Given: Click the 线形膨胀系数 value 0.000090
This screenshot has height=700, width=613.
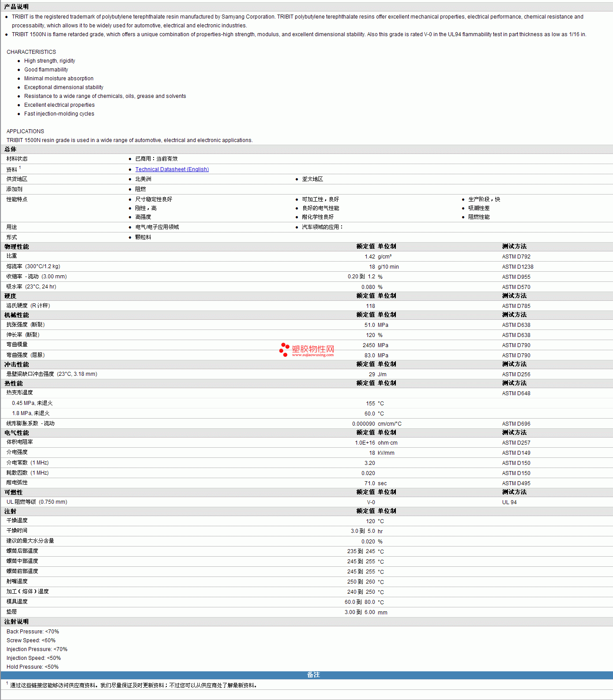Looking at the screenshot, I should pyautogui.click(x=364, y=424).
